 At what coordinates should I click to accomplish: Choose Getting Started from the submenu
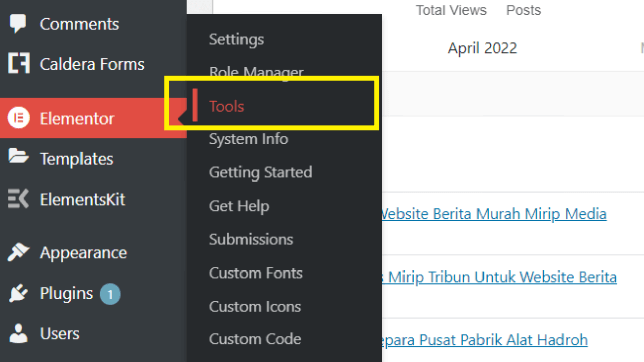[261, 172]
